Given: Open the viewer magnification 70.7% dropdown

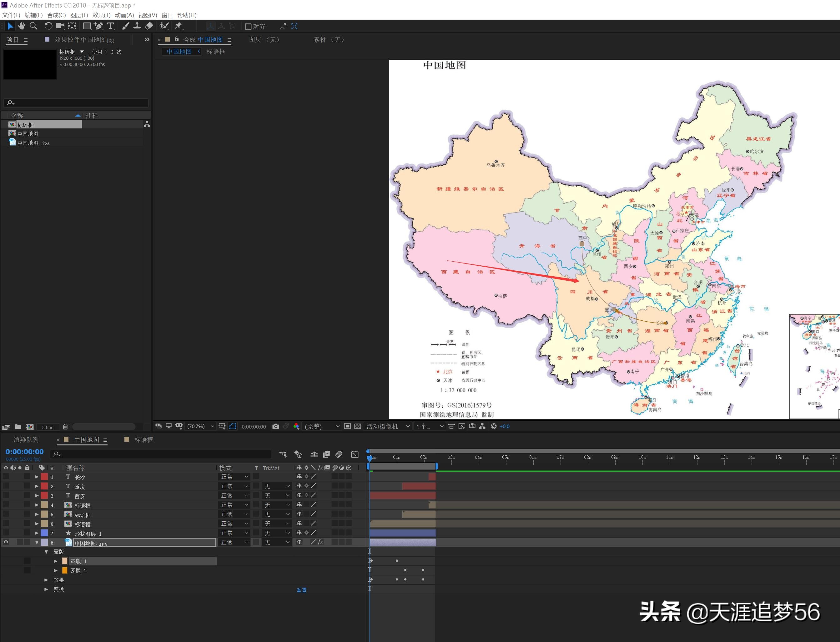Looking at the screenshot, I should pos(200,426).
